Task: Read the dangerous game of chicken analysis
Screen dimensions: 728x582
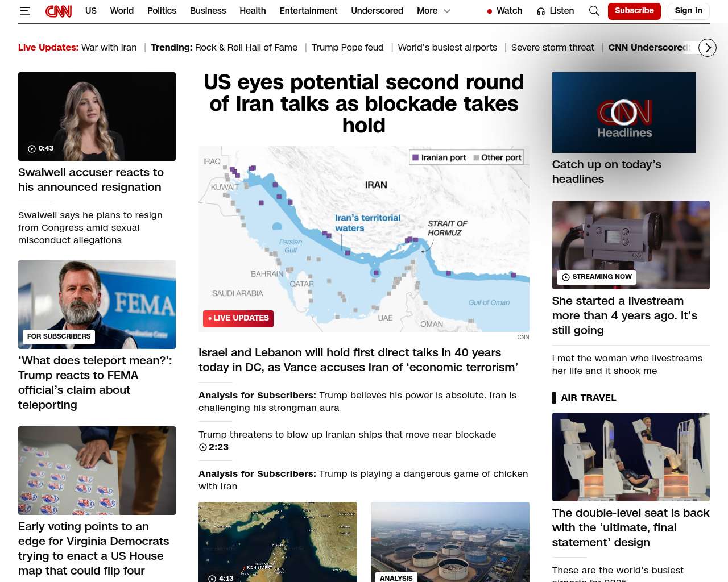Action: (x=363, y=480)
